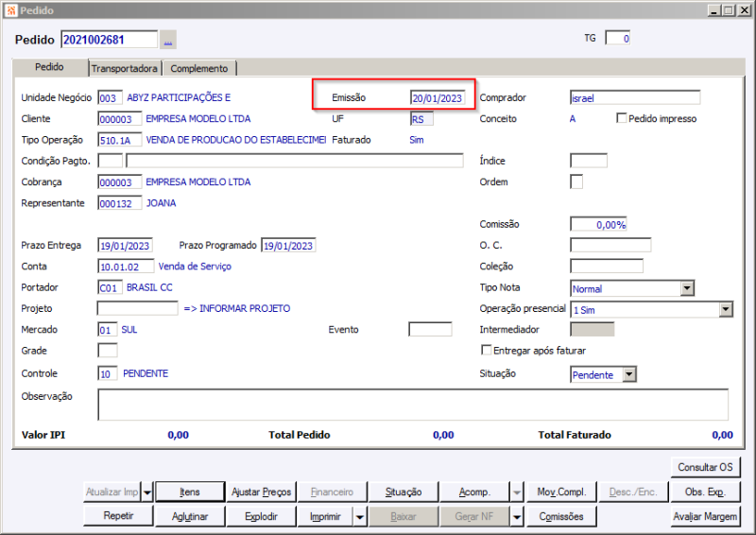Viewport: 756px width, 535px height.
Task: Open the Itens button
Action: click(190, 492)
